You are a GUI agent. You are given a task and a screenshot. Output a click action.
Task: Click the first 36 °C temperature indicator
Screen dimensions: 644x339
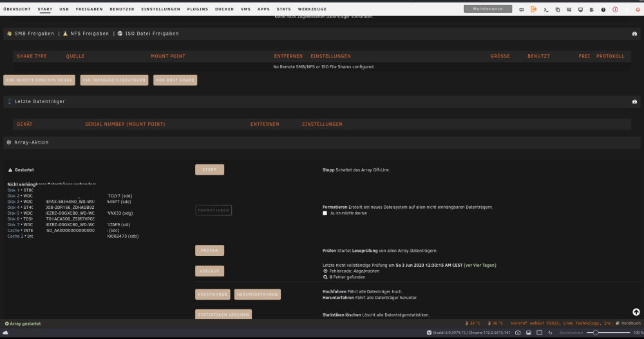pyautogui.click(x=473, y=324)
